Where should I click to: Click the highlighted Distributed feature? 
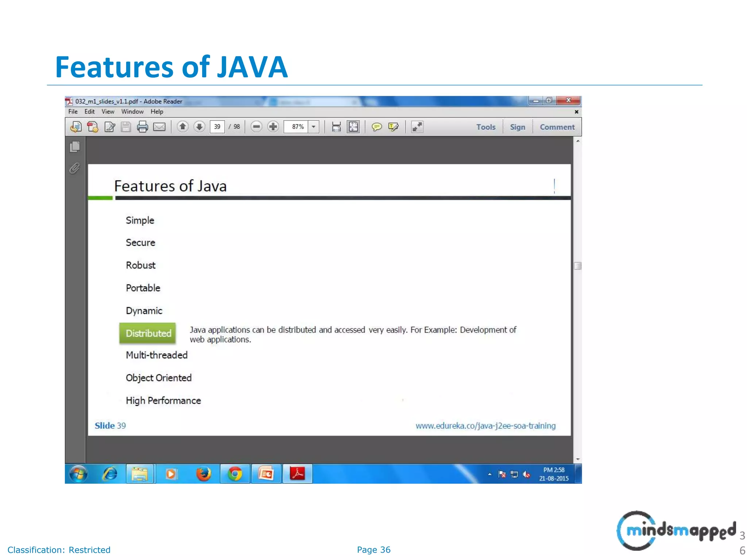[x=148, y=333]
